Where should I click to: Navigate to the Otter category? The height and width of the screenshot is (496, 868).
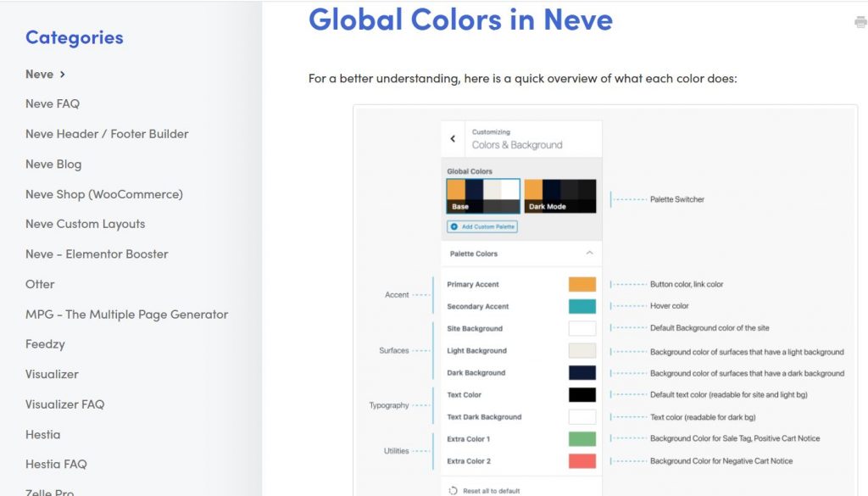point(40,284)
